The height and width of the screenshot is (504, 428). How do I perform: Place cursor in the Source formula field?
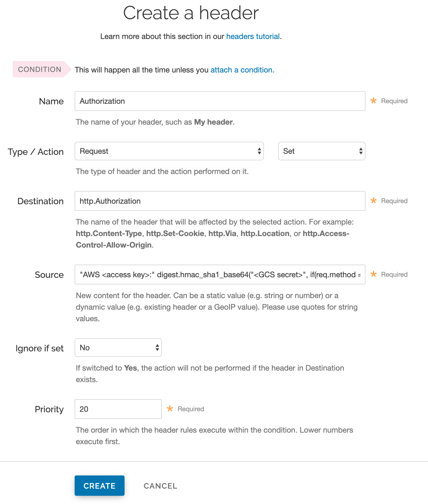pyautogui.click(x=219, y=275)
